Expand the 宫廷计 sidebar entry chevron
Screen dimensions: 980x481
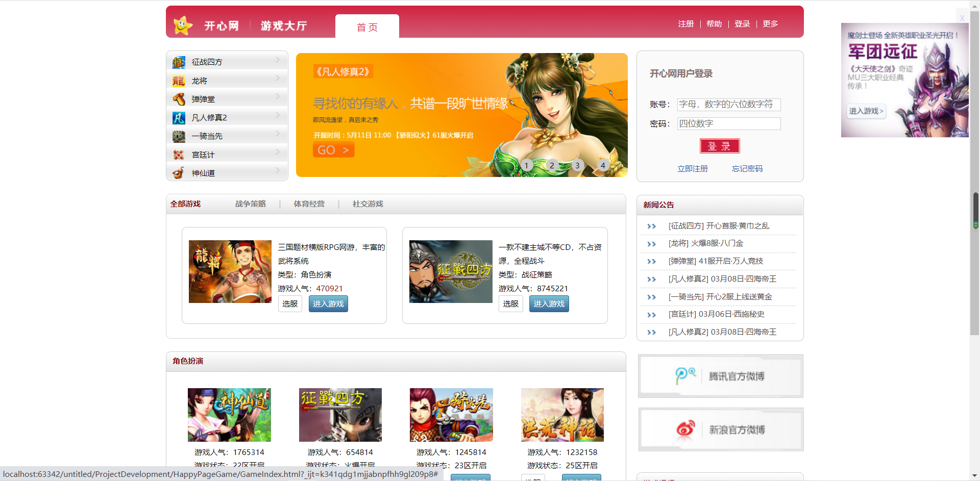277,152
